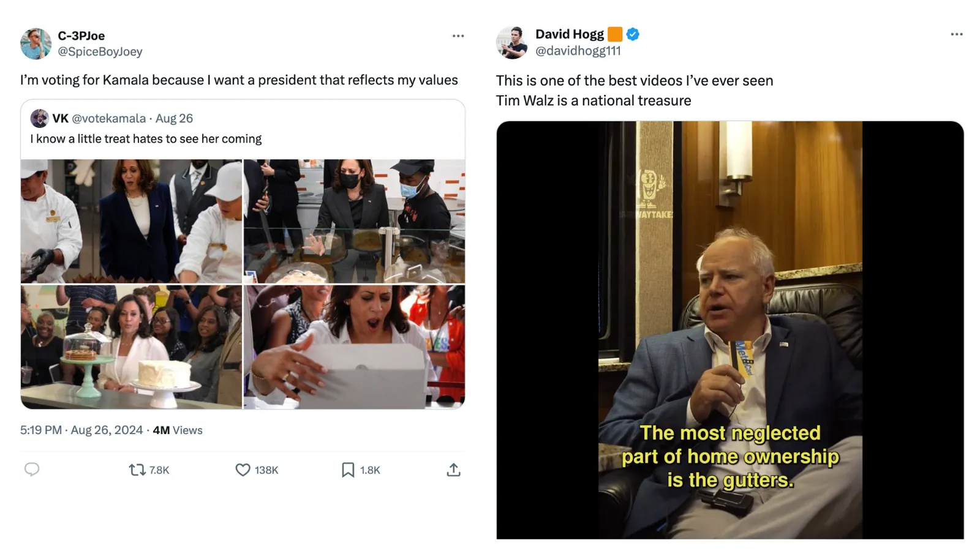
Task: Open David Hogg tweet's more options menu
Action: (x=957, y=34)
